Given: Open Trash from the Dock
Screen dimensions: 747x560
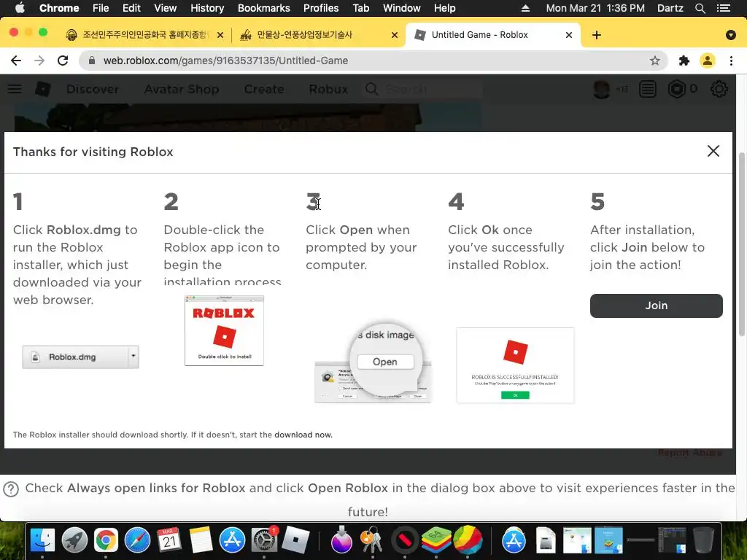Looking at the screenshot, I should click(703, 541).
